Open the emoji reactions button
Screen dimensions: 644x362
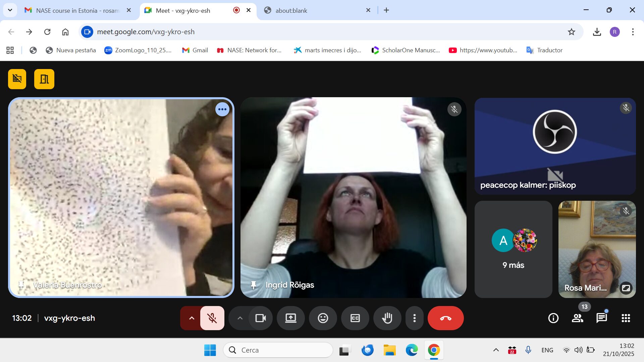tap(323, 318)
